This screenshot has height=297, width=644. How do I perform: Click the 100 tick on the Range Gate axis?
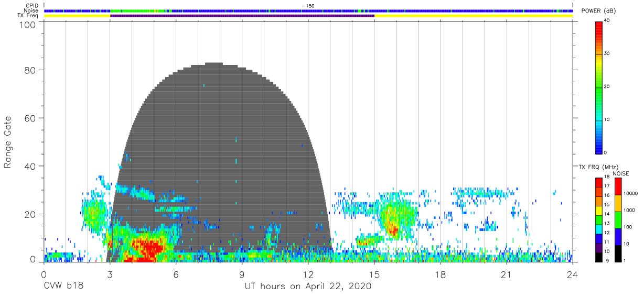click(x=28, y=25)
